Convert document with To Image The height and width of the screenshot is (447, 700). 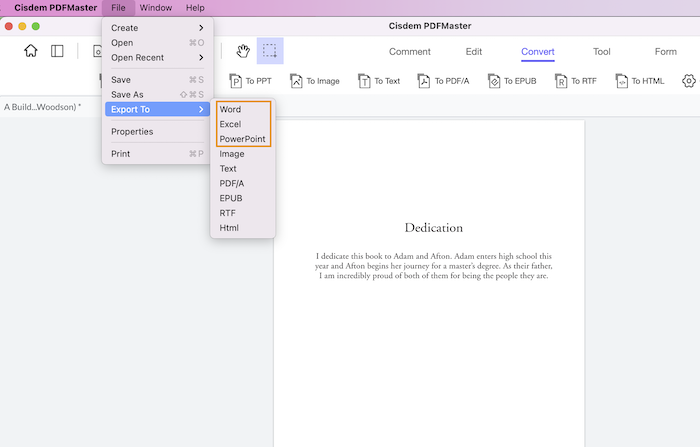[x=315, y=81]
